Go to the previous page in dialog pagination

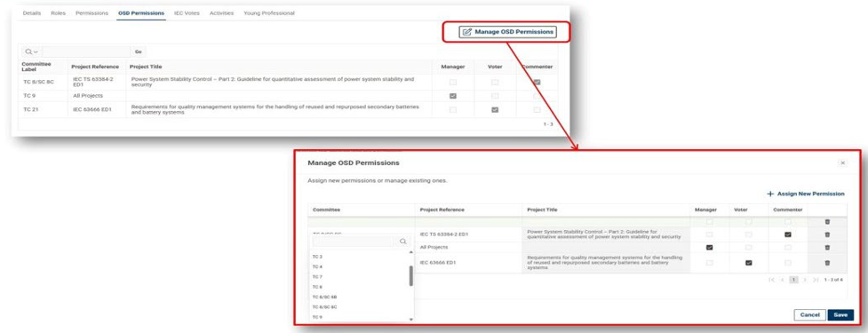(x=782, y=280)
